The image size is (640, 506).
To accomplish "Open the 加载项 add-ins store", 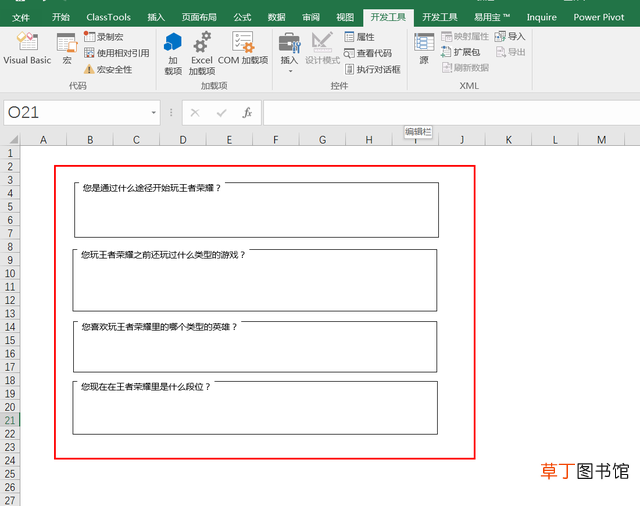I will tap(173, 53).
